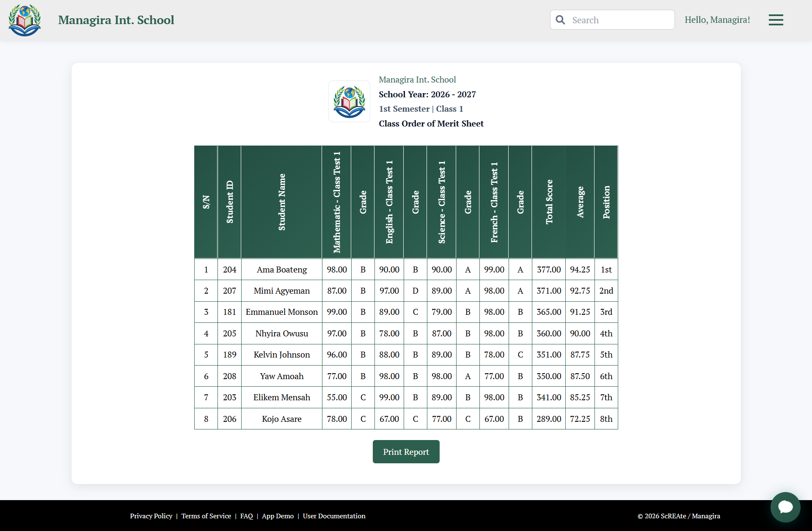Open the Privacy Policy page

pos(151,516)
